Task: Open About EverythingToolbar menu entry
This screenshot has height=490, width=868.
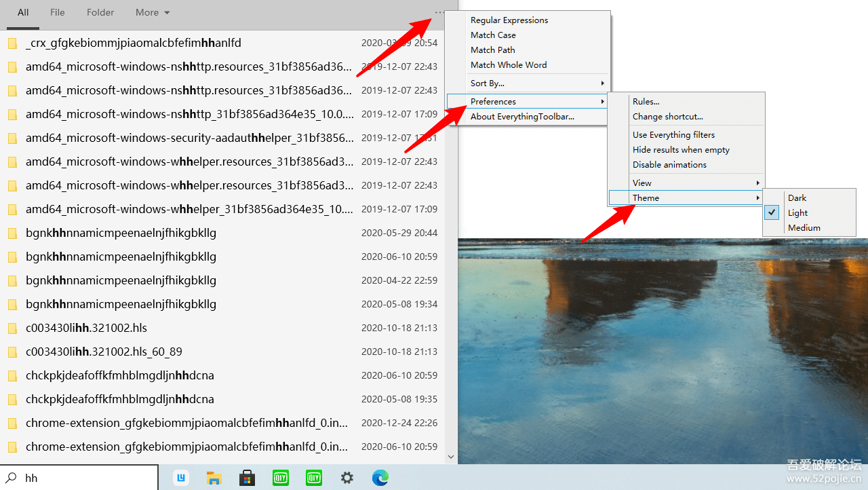Action: [x=522, y=117]
